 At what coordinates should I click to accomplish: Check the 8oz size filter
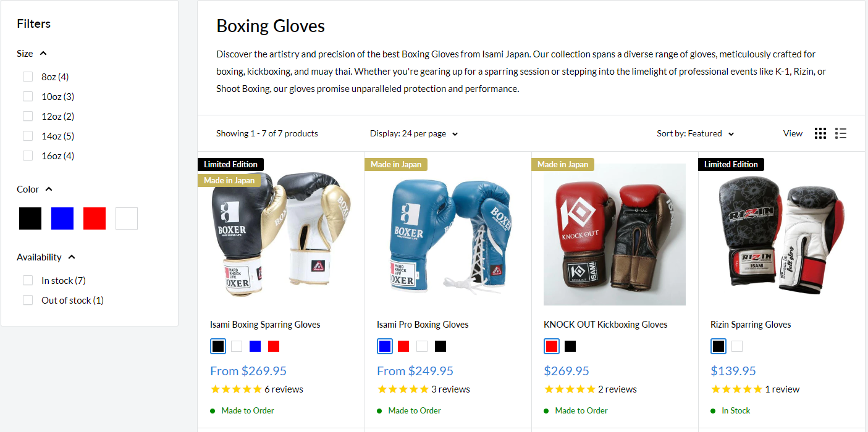(28, 77)
